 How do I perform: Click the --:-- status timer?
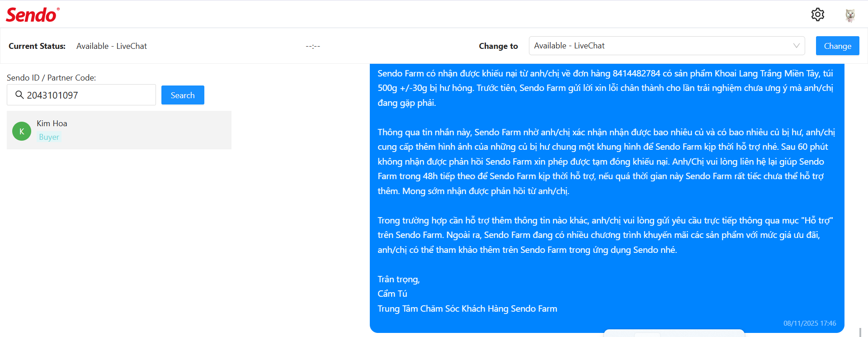click(x=313, y=46)
